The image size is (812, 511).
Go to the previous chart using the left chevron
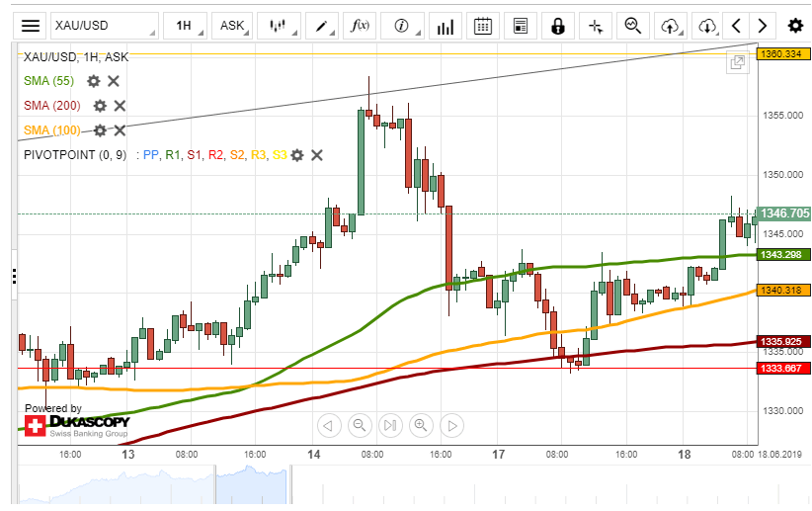736,26
